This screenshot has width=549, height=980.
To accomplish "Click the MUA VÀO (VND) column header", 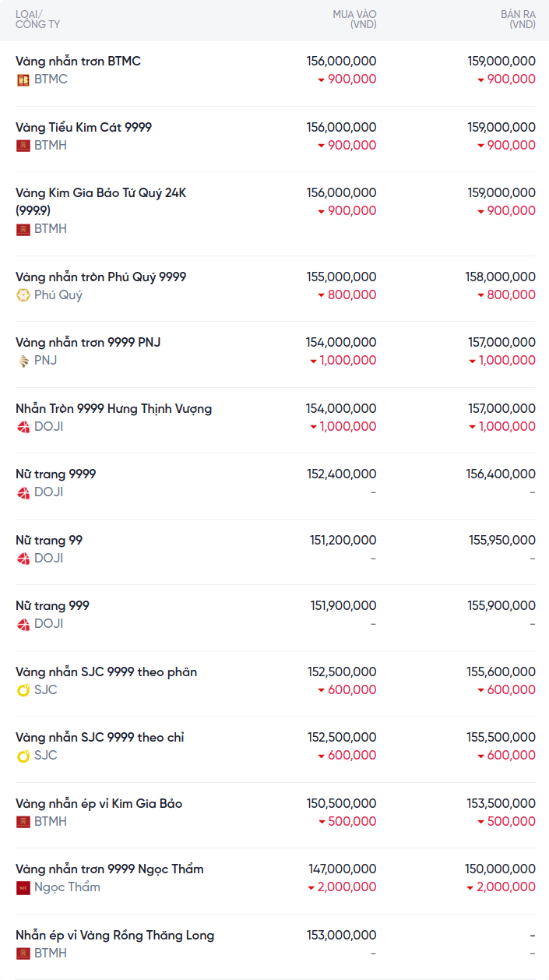I will 354,19.
